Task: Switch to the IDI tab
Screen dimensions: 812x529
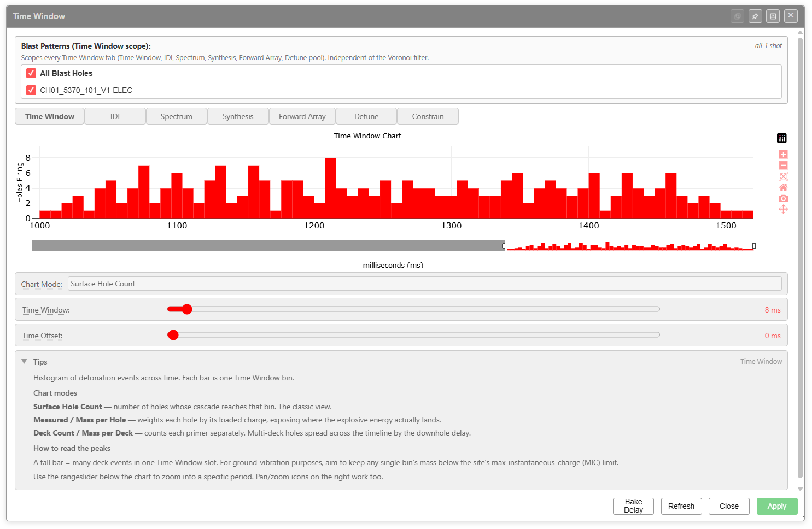Action: click(x=115, y=116)
